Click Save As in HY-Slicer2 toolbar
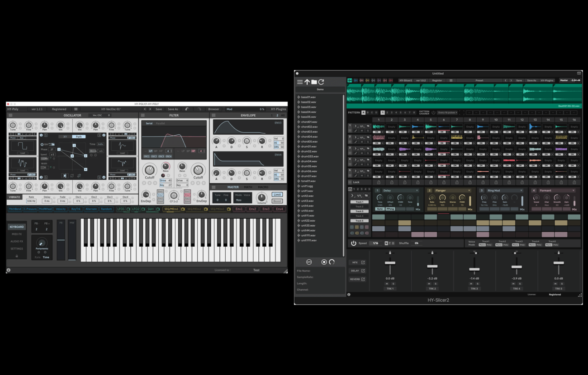Screen dimensions: 588x375 click(531, 80)
